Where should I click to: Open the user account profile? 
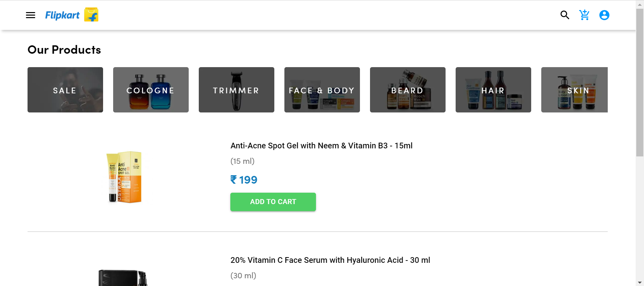coord(604,15)
